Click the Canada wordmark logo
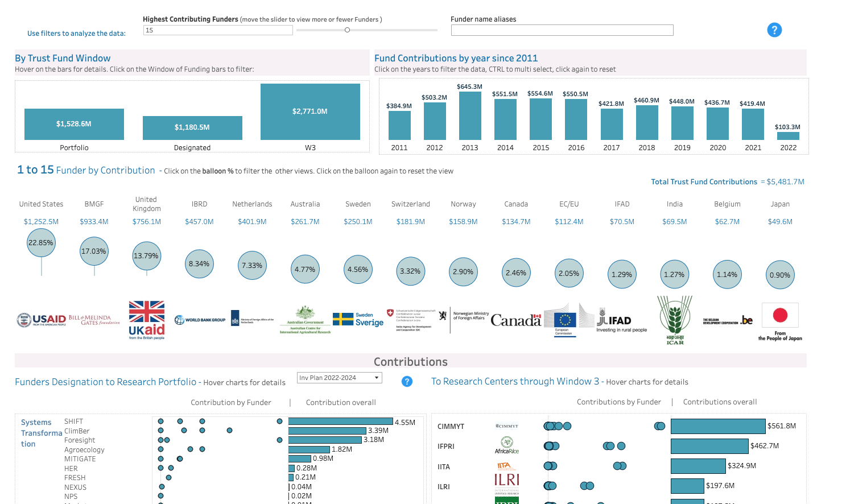This screenshot has height=504, width=846. [516, 320]
